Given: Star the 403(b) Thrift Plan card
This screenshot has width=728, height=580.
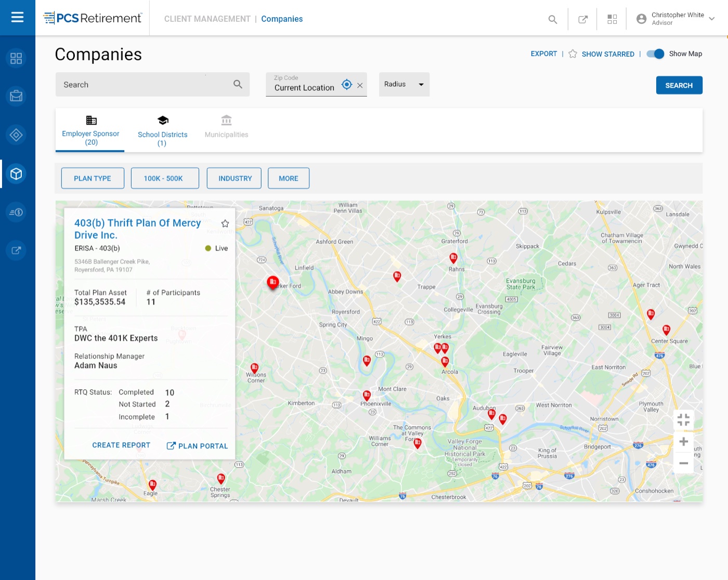Looking at the screenshot, I should 225,223.
